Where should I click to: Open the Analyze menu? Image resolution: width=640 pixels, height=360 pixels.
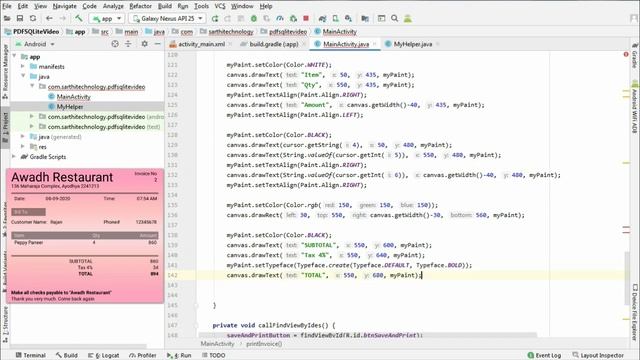pyautogui.click(x=113, y=6)
